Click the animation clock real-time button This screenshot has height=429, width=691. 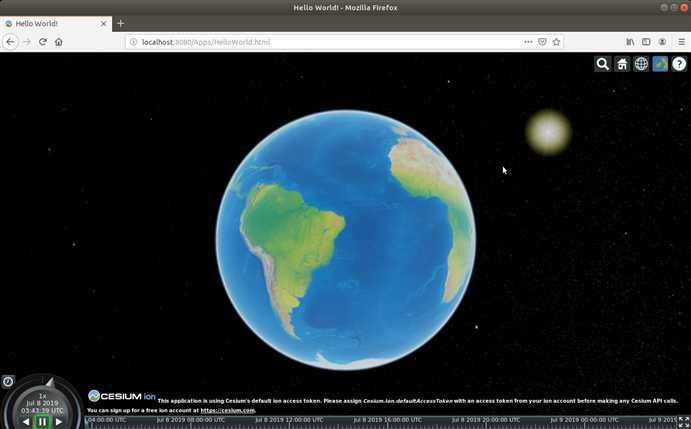pyautogui.click(x=8, y=381)
